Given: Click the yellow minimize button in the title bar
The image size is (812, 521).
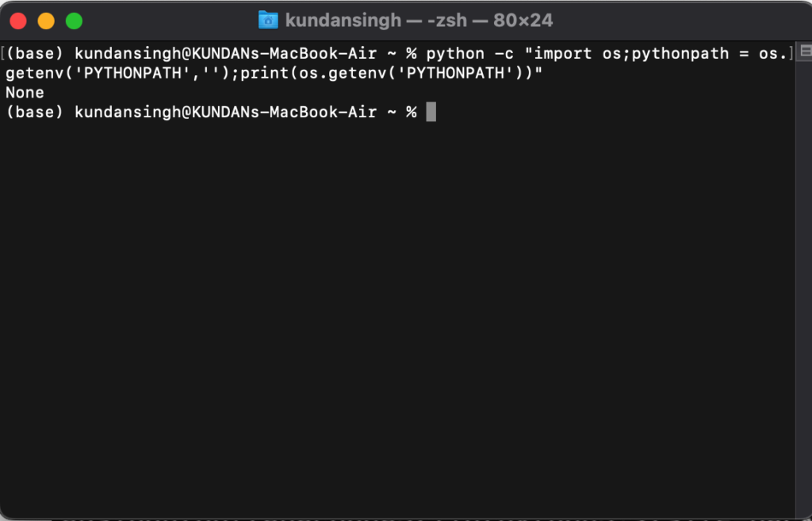Looking at the screenshot, I should [x=45, y=21].
